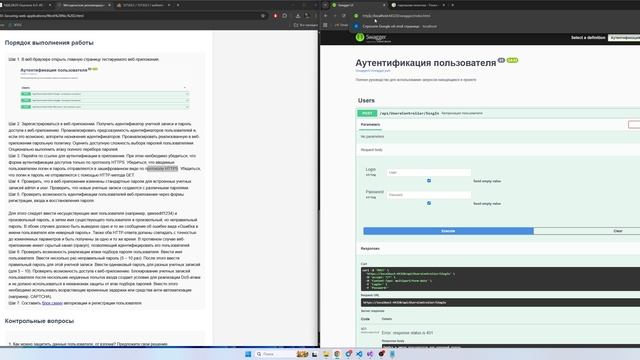This screenshot has width=640, height=360.
Task: Click the screenshot thumbnail under Шаг 1
Action: [105, 88]
